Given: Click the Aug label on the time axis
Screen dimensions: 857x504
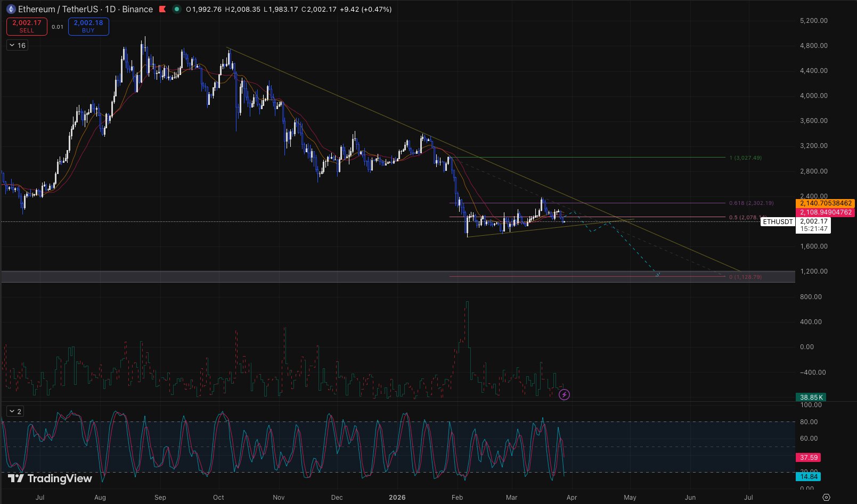Looking at the screenshot, I should coord(100,498).
